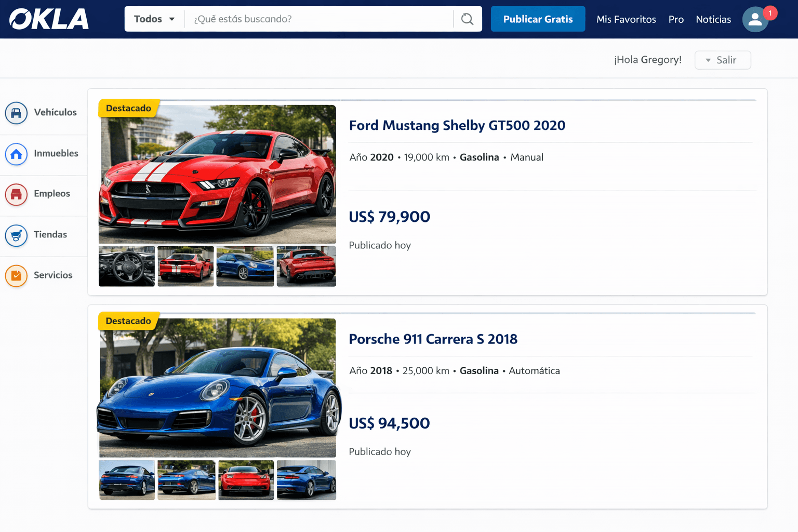Select the Vehículos sidebar icon
Viewport: 798px width, 532px height.
point(16,113)
